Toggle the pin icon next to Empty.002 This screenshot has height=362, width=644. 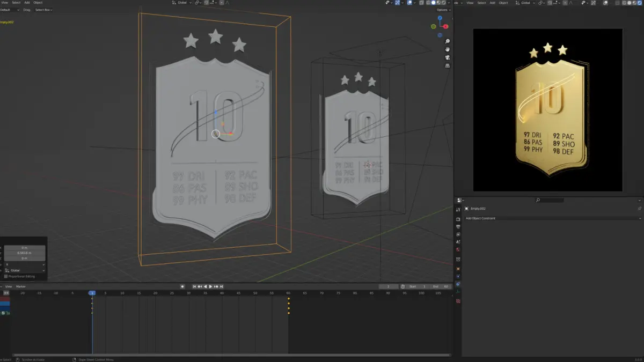[x=639, y=209]
